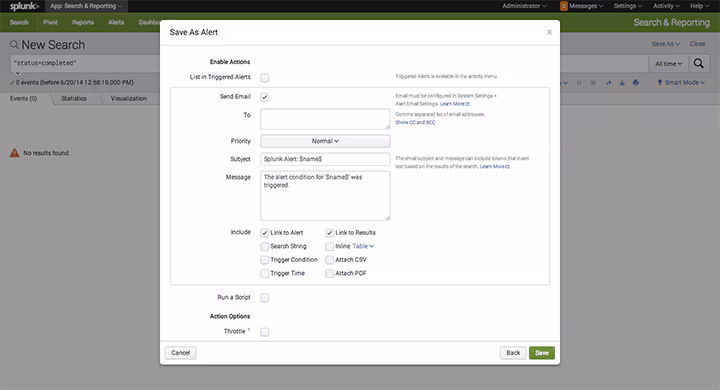Open the Inline Table format dropdown
The width and height of the screenshot is (720, 390).
pos(363,246)
